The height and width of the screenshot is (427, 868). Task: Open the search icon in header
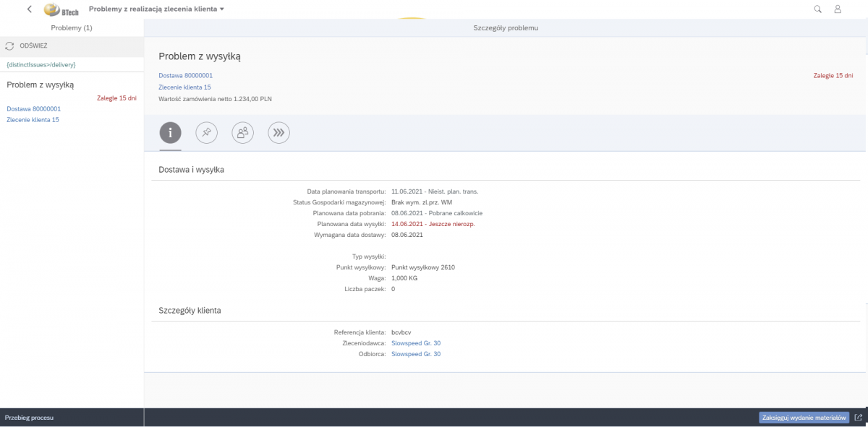[818, 9]
